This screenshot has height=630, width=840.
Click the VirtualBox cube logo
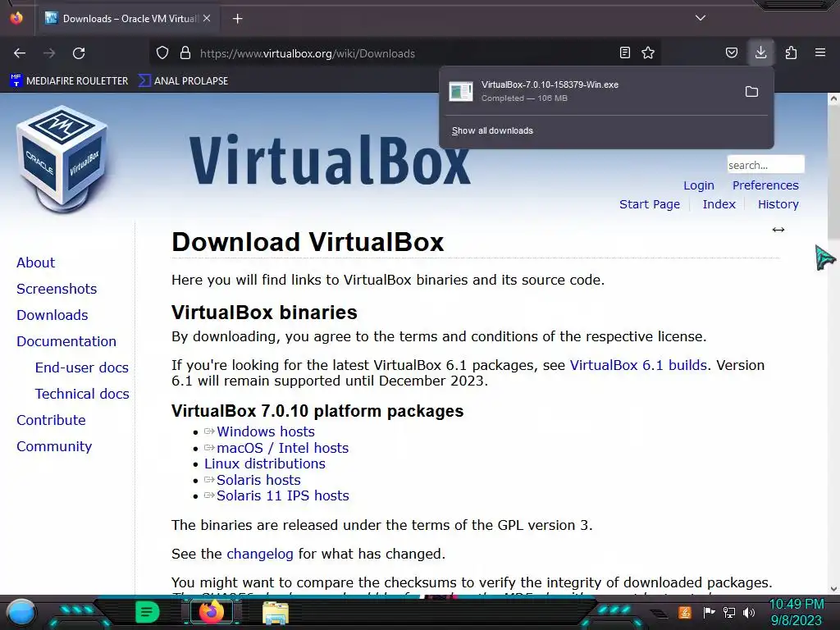pos(62,161)
